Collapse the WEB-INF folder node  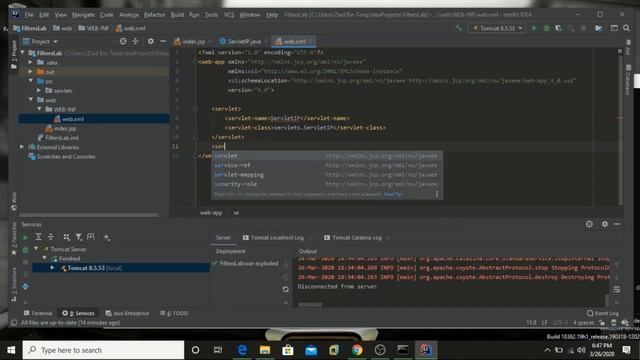coord(39,109)
